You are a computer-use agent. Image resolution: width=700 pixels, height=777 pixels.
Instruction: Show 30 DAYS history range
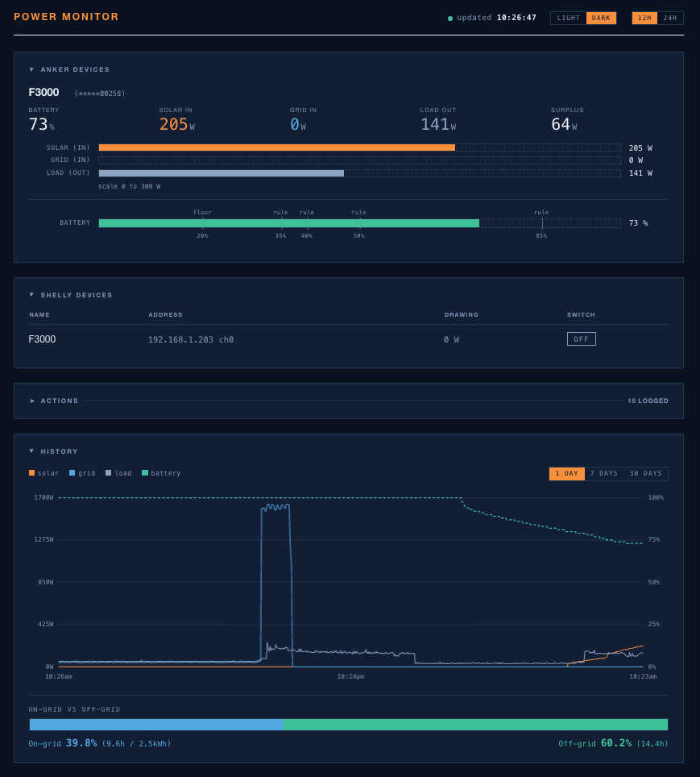point(645,473)
